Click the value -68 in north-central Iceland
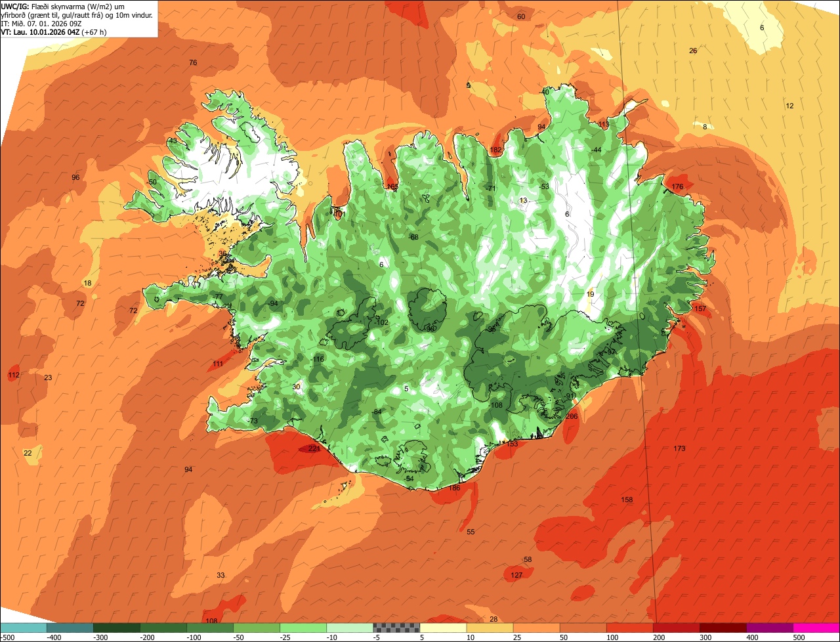Viewport: 840px width, 642px height. (x=413, y=238)
